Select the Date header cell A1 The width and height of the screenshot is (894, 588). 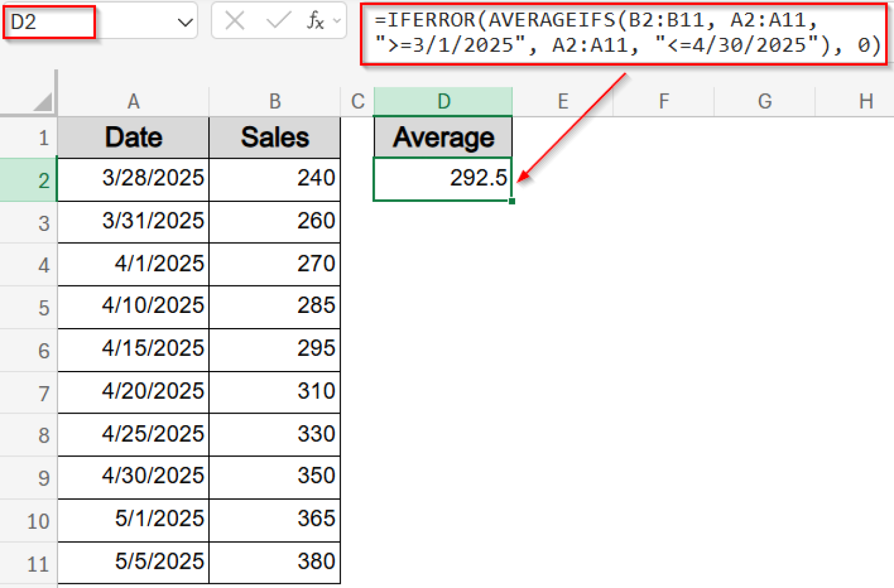[133, 137]
